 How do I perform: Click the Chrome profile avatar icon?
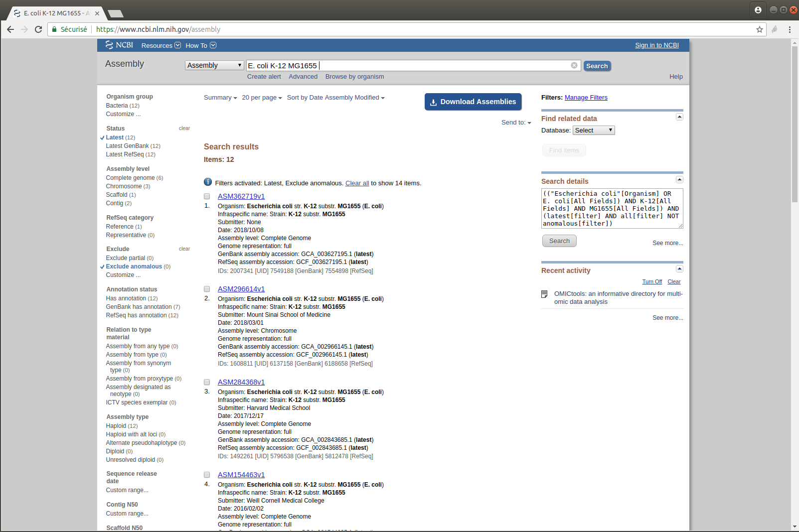click(758, 9)
